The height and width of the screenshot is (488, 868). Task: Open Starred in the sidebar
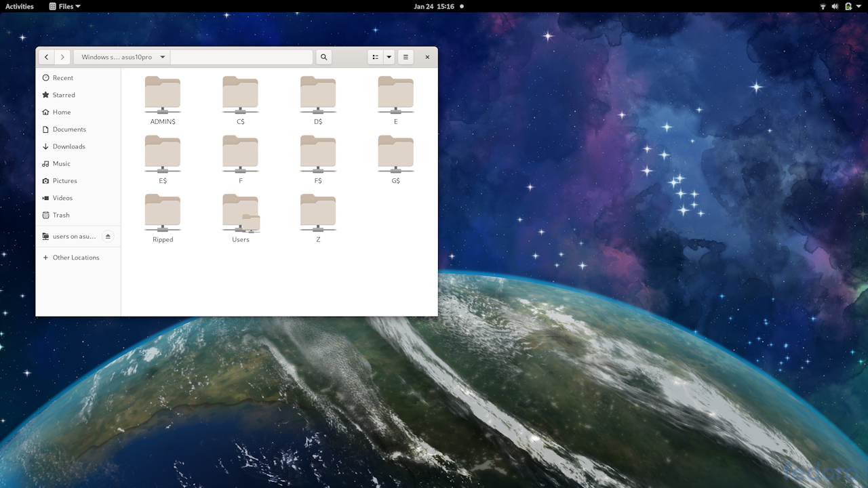[78, 95]
